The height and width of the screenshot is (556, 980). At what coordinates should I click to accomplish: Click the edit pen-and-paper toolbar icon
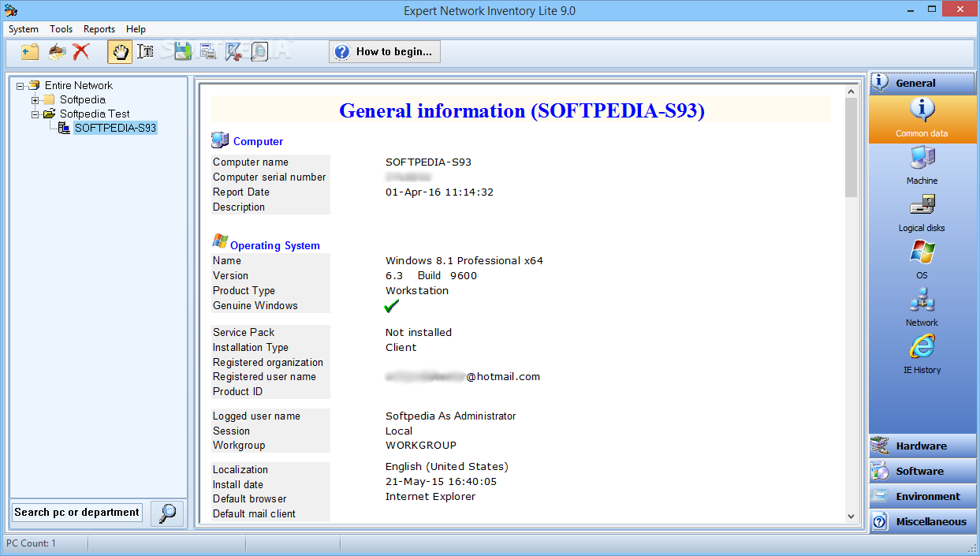[56, 52]
